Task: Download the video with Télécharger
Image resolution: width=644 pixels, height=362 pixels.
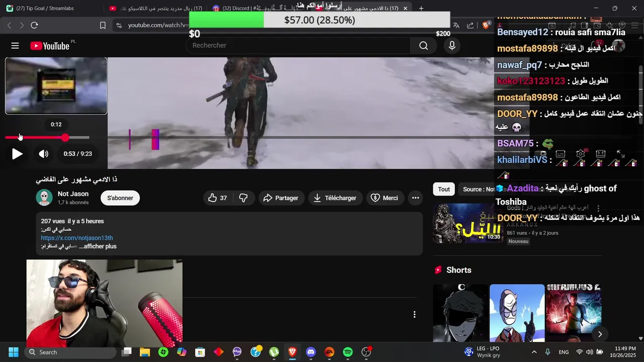Action: (x=335, y=198)
